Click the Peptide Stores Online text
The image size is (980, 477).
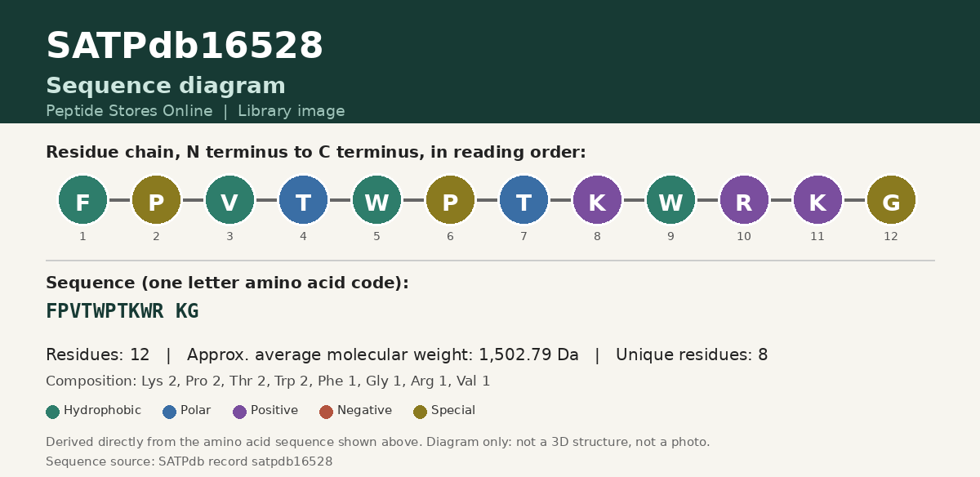click(129, 111)
